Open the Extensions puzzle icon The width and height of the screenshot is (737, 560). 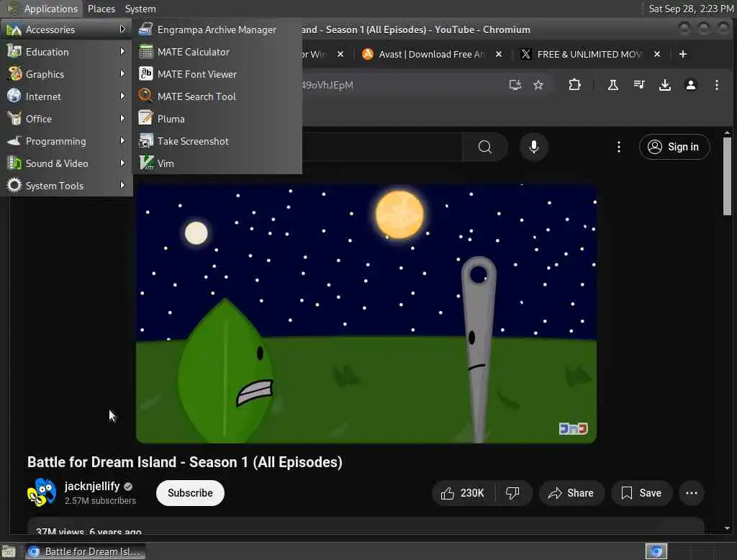tap(574, 85)
